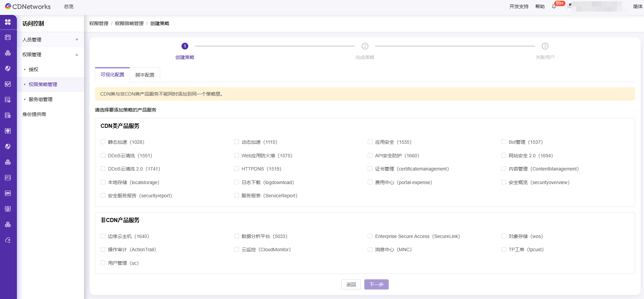Image resolution: width=644 pixels, height=299 pixels.
Task: Open the user avatar in top bar
Action: pyautogui.click(x=571, y=6)
